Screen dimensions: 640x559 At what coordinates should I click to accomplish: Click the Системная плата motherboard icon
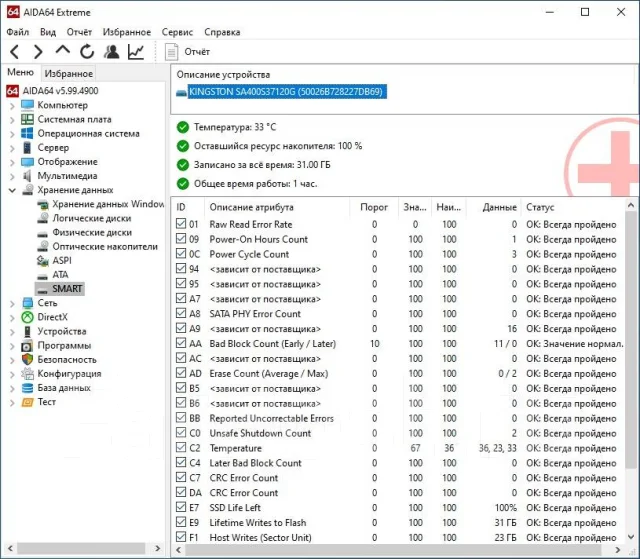point(27,119)
